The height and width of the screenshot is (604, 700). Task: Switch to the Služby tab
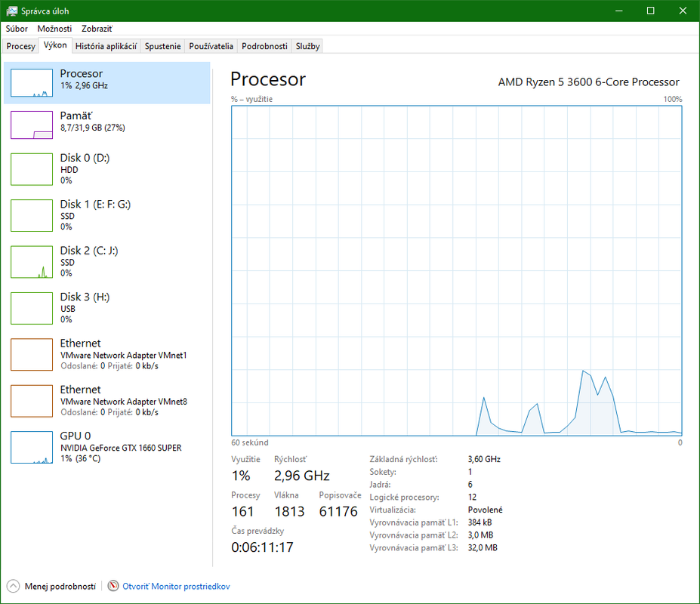click(x=307, y=46)
